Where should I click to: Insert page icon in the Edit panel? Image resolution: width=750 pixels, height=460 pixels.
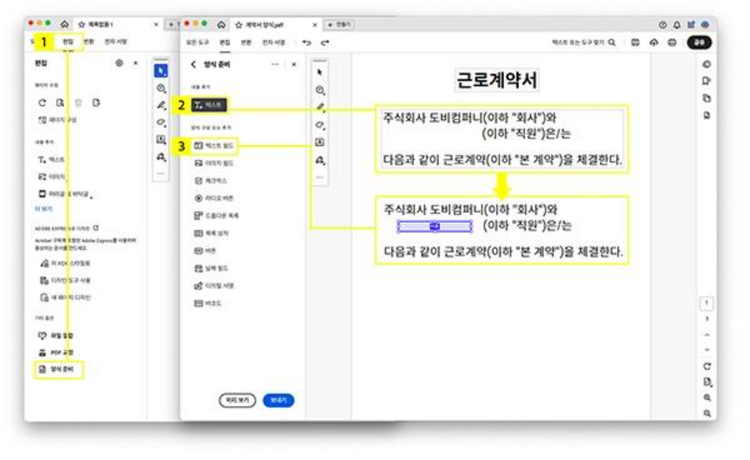[96, 103]
